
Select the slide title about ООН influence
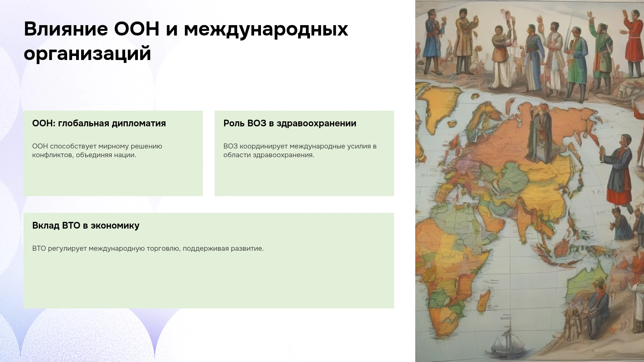[186, 41]
